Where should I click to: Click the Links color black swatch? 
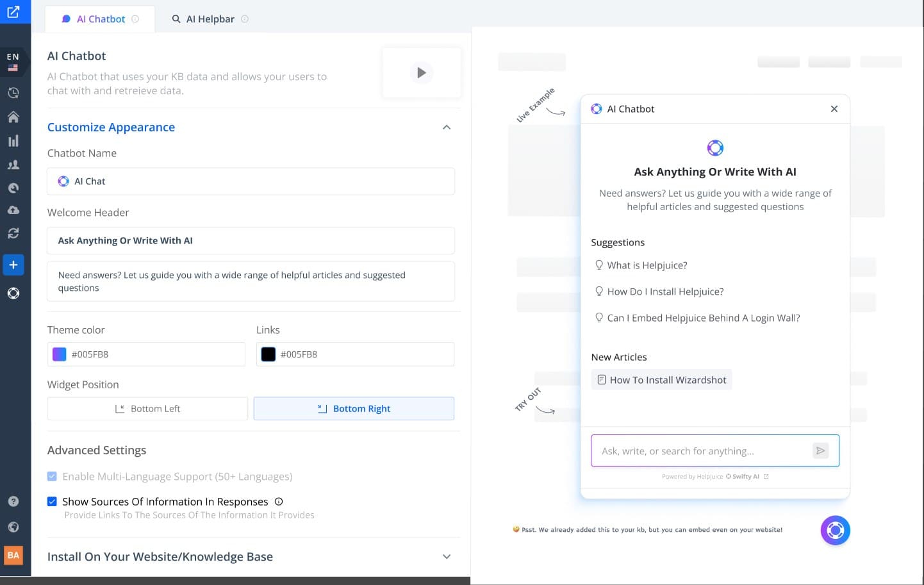point(268,354)
